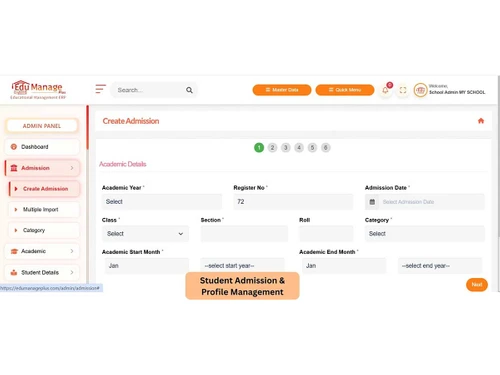Screen dimensions: 500x375
Task: Click the Roll input field
Action: (326, 234)
